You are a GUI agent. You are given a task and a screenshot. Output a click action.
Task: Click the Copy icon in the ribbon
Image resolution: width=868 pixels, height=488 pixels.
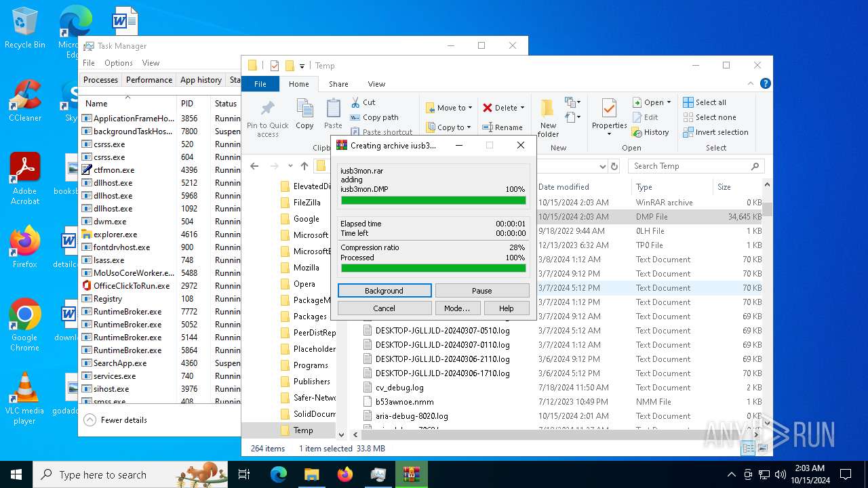tap(304, 114)
